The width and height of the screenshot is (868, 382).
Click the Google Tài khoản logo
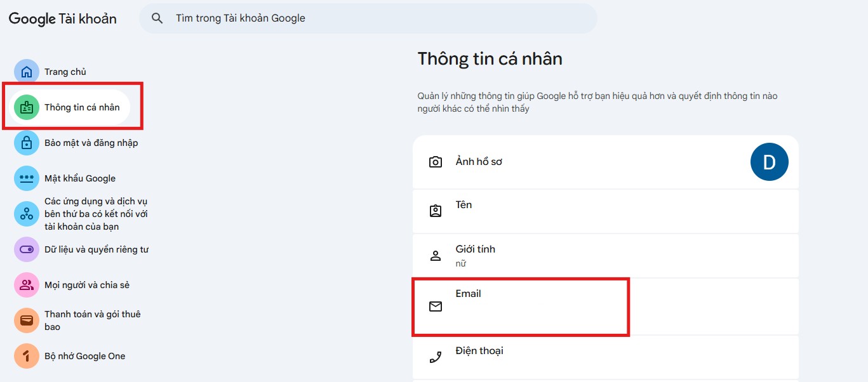click(x=62, y=18)
